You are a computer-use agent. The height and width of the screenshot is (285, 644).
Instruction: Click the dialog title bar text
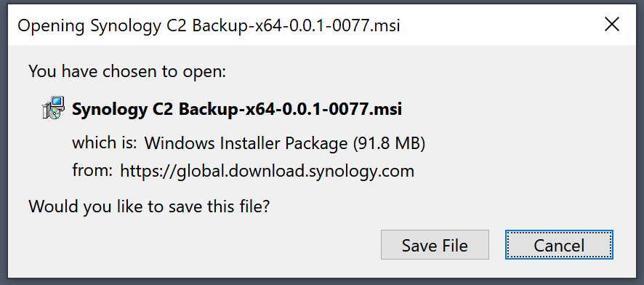tap(209, 26)
